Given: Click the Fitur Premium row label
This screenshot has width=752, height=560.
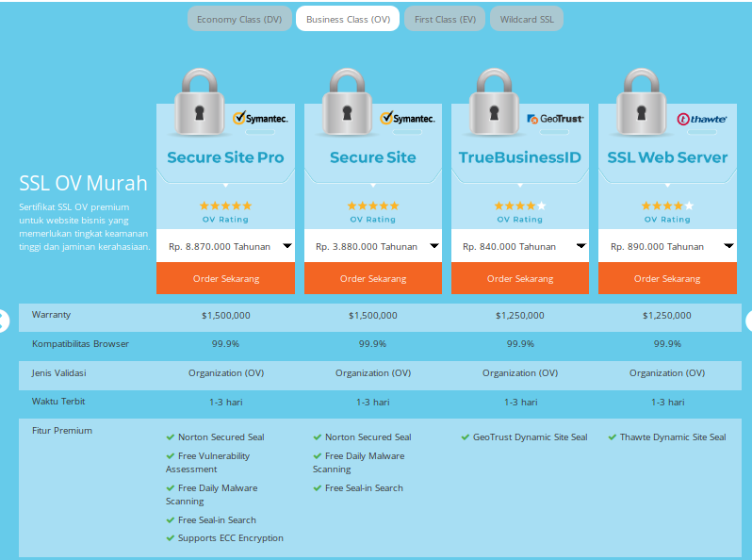Looking at the screenshot, I should (x=62, y=431).
